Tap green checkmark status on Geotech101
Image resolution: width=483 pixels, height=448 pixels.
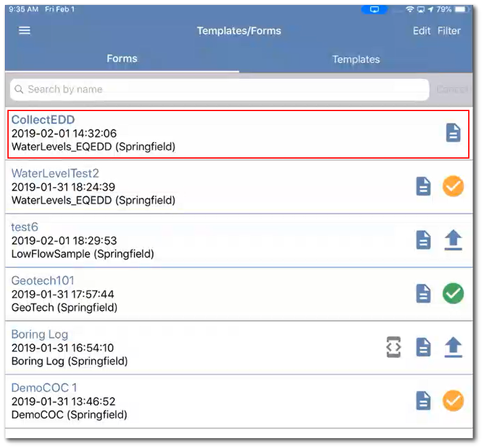click(x=453, y=293)
